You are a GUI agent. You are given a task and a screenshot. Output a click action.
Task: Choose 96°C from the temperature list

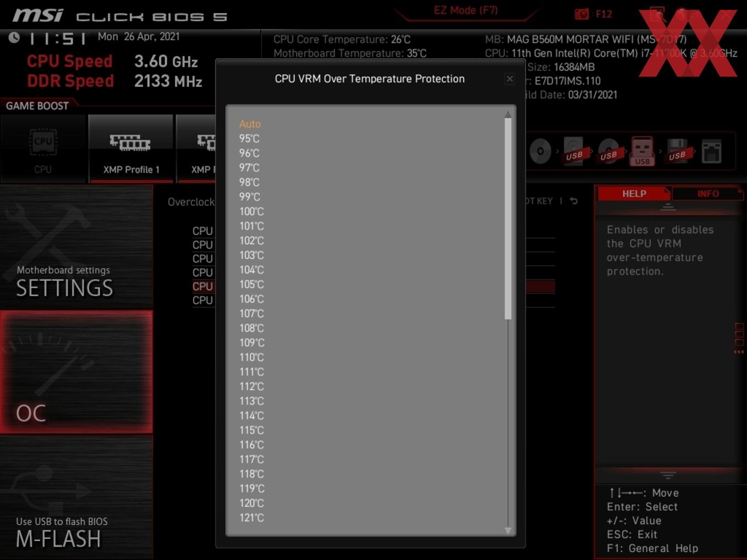click(249, 153)
